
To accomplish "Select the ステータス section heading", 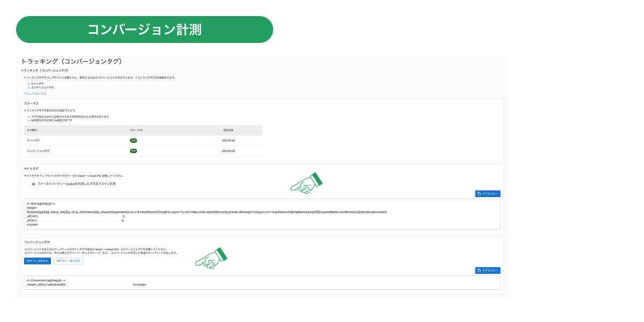I will coord(31,103).
